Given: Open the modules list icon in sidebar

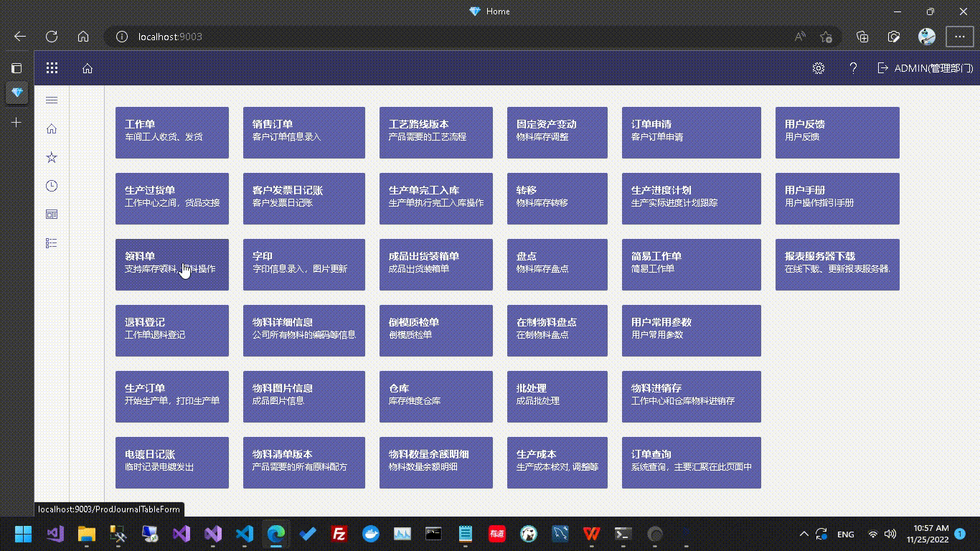Looking at the screenshot, I should click(x=52, y=243).
